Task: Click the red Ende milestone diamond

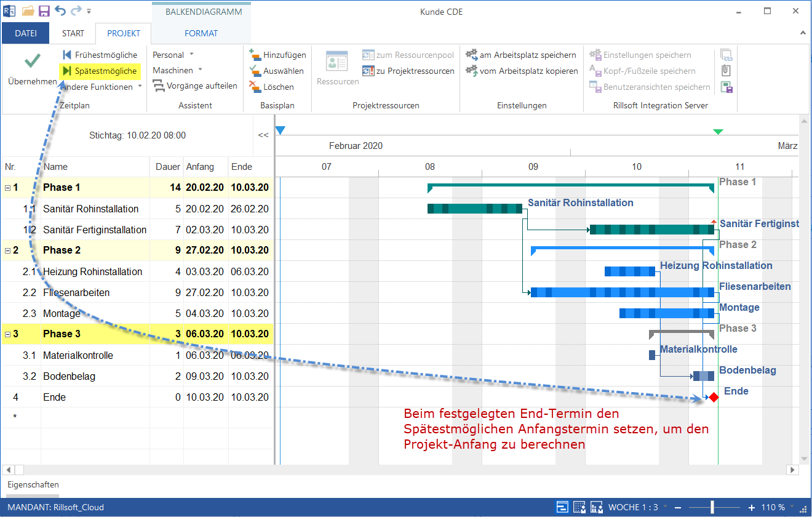Action: pos(714,398)
